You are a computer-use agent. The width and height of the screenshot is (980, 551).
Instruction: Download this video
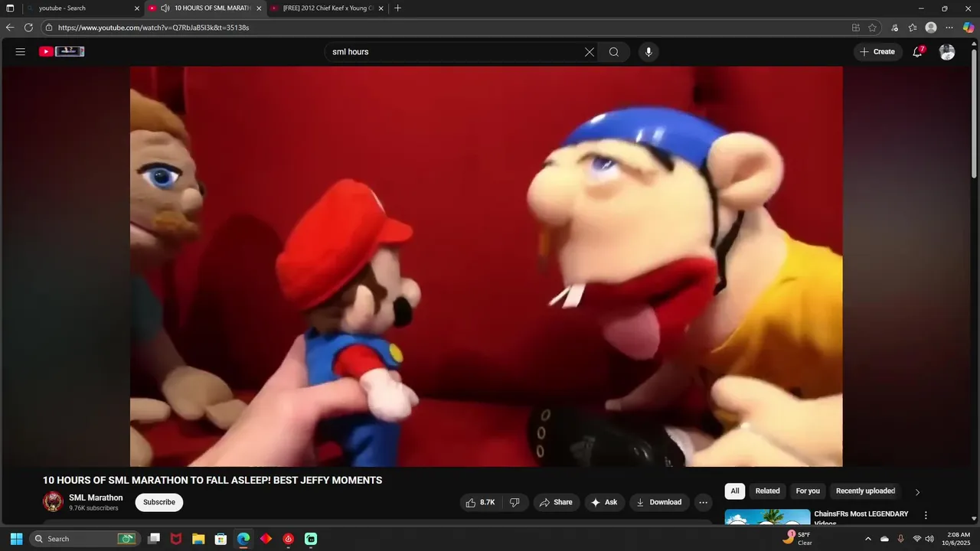tap(658, 502)
